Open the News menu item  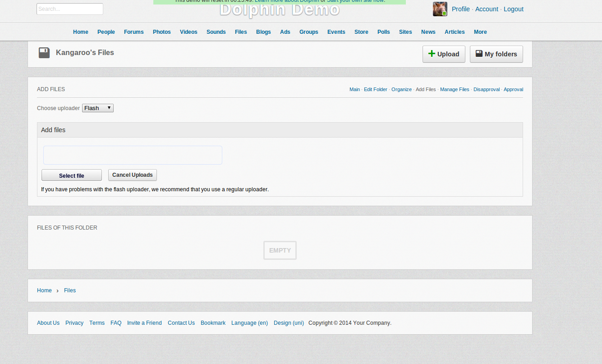coord(428,32)
